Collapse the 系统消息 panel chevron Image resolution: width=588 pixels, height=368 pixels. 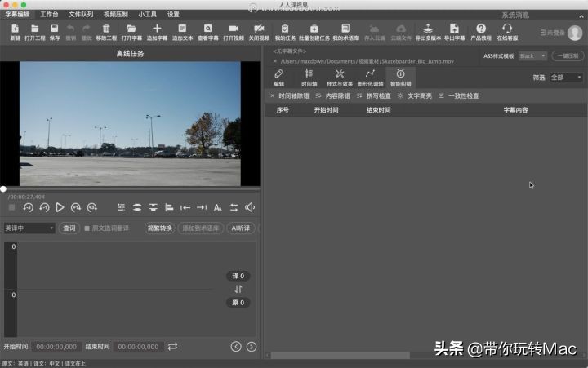click(581, 16)
